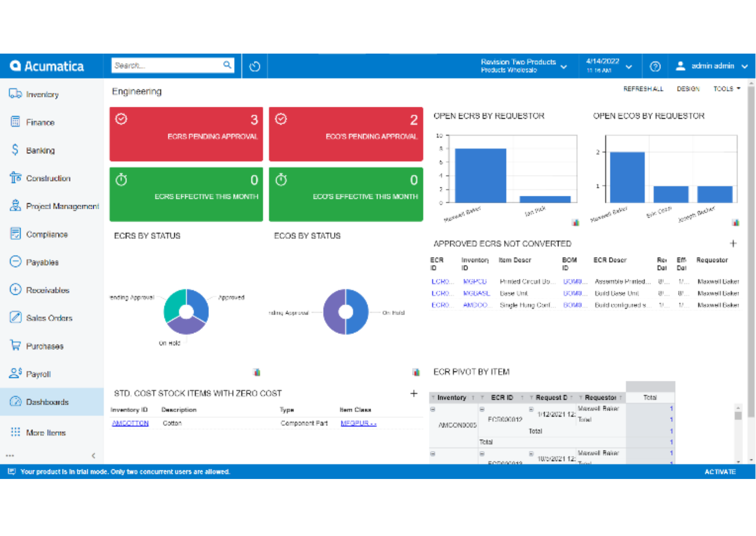The width and height of the screenshot is (756, 536).
Task: Open the Purchases cart icon
Action: (x=15, y=346)
